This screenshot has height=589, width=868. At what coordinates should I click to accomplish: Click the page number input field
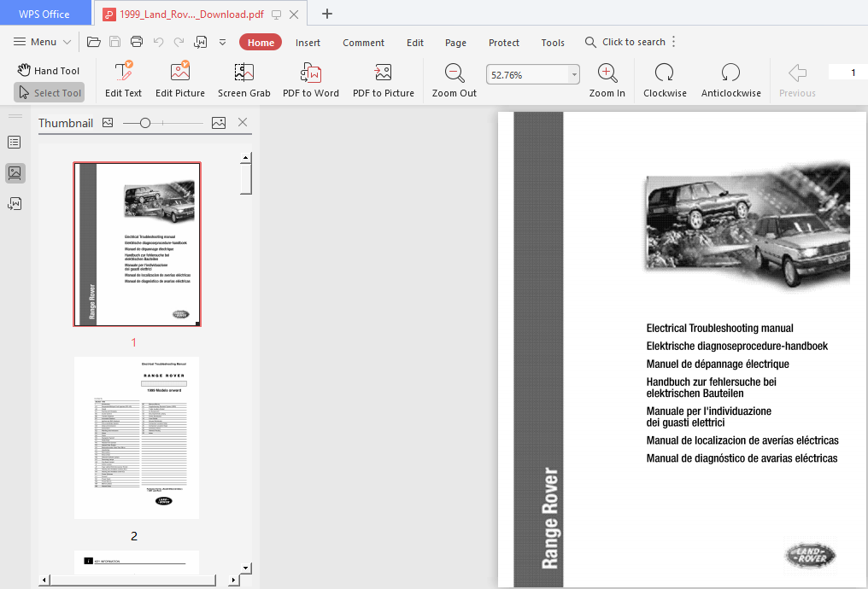(x=848, y=73)
